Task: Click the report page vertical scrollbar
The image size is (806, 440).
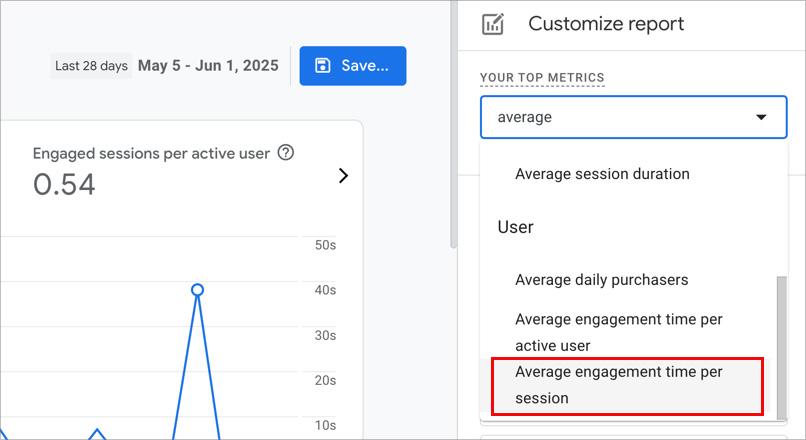Action: pyautogui.click(x=453, y=124)
